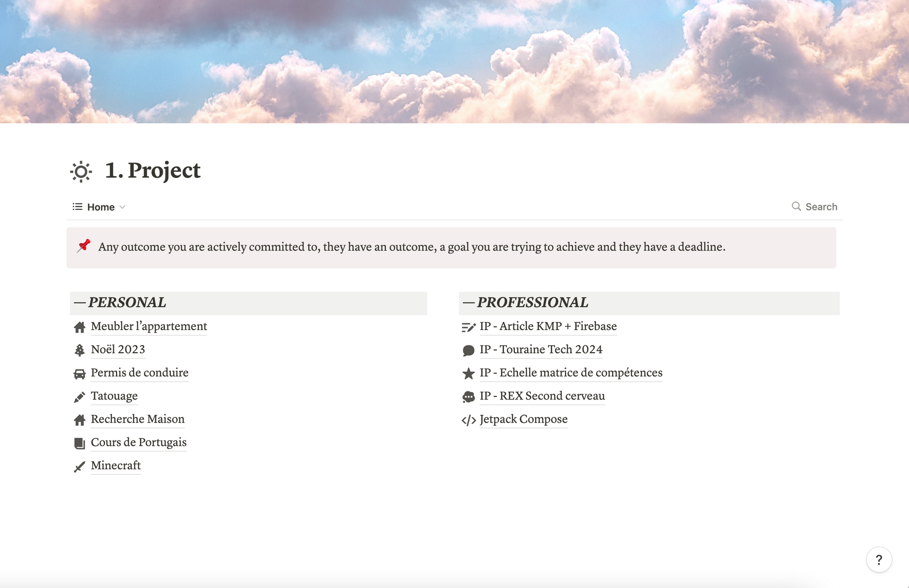Select the Minecraft project entry
Image resolution: width=909 pixels, height=588 pixels.
(x=115, y=465)
